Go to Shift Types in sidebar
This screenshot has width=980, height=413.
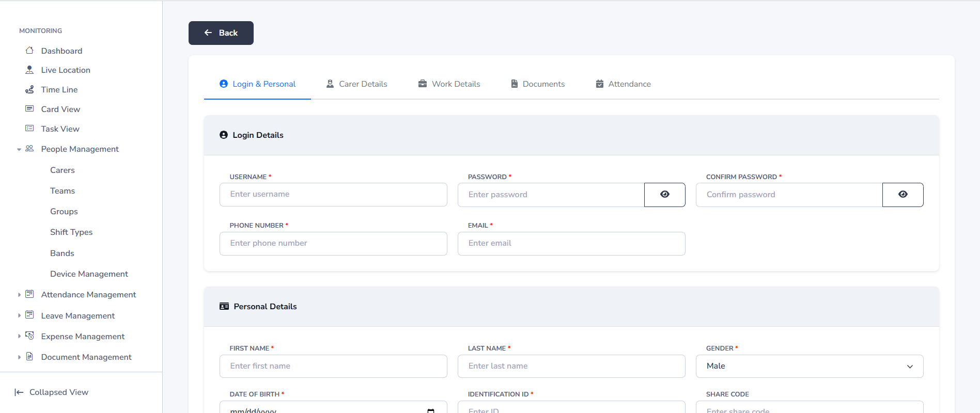71,232
